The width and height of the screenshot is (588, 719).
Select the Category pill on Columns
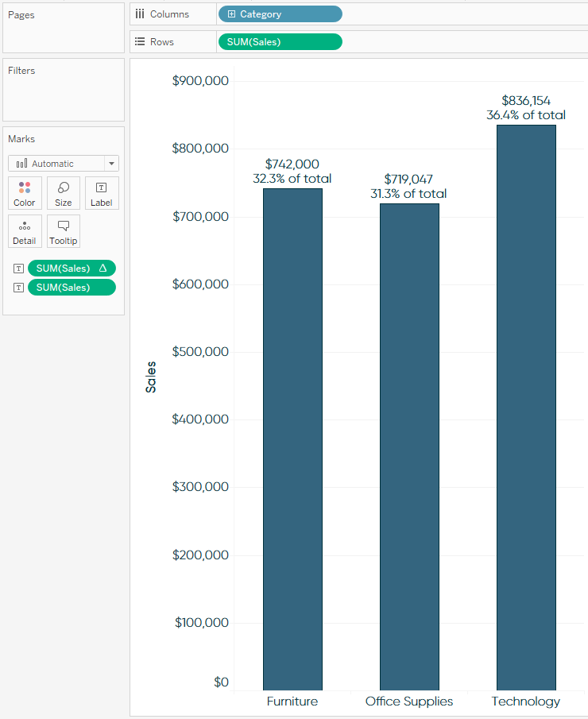coord(280,14)
